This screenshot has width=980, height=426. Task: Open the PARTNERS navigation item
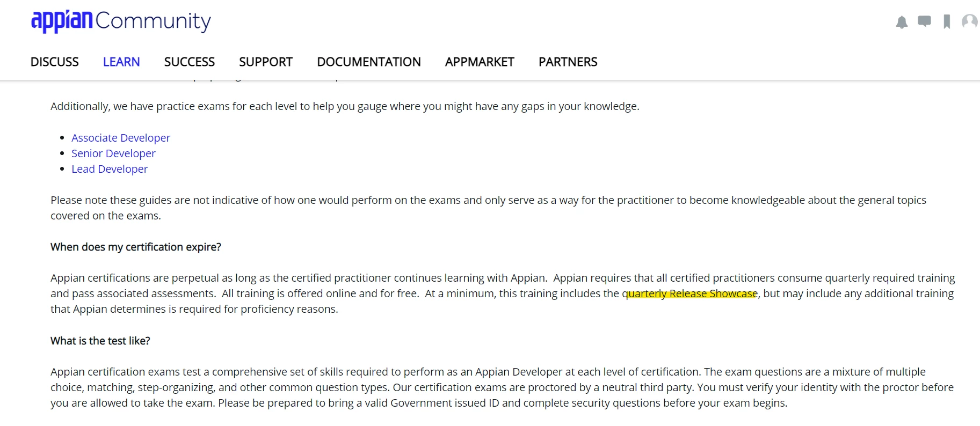pyautogui.click(x=568, y=62)
